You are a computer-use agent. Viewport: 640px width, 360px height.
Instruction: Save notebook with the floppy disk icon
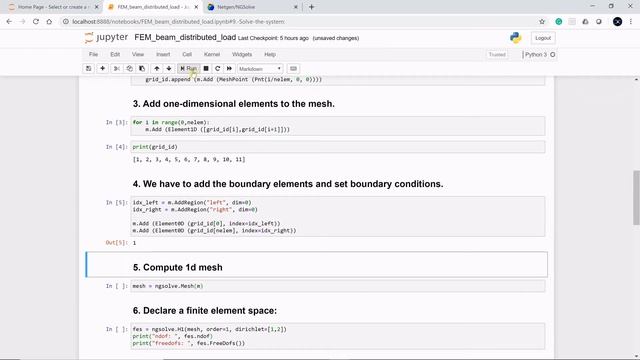coord(89,69)
